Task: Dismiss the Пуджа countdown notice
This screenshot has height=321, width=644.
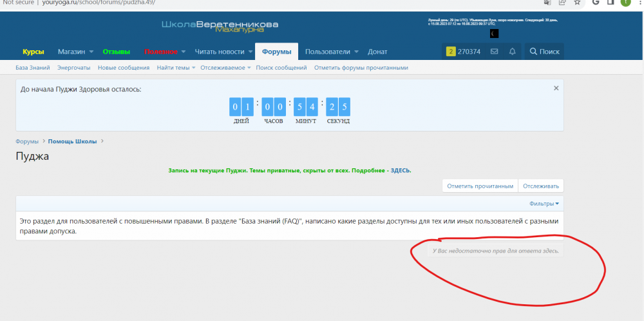Action: pyautogui.click(x=556, y=88)
